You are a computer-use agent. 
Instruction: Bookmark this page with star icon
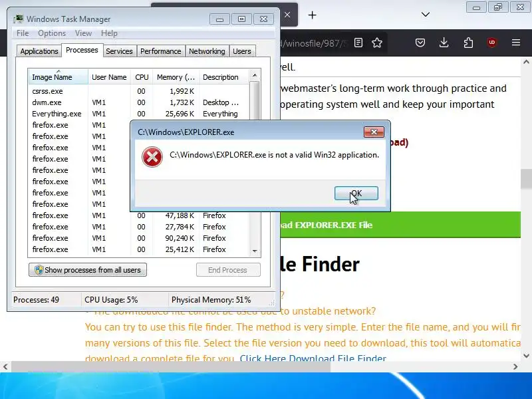coord(377,43)
